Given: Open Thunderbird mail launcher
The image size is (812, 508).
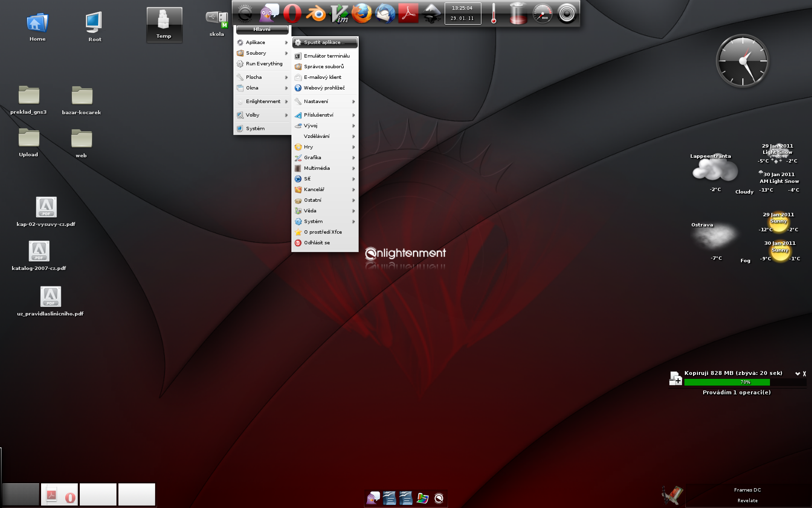Looking at the screenshot, I should 385,13.
